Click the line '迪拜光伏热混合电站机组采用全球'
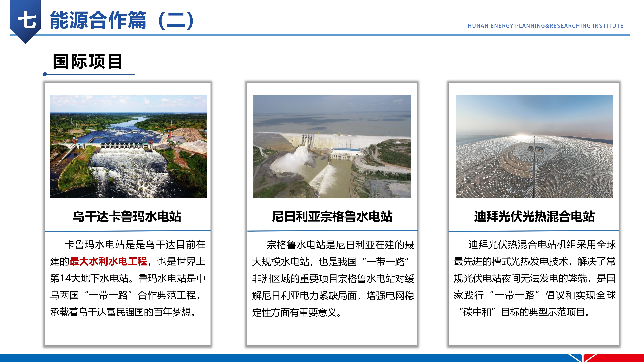 (x=542, y=244)
